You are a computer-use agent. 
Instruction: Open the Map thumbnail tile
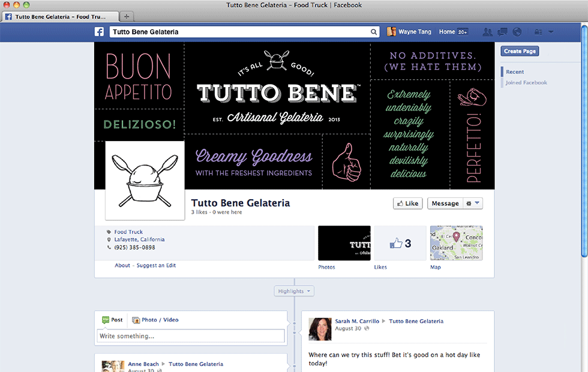(457, 243)
